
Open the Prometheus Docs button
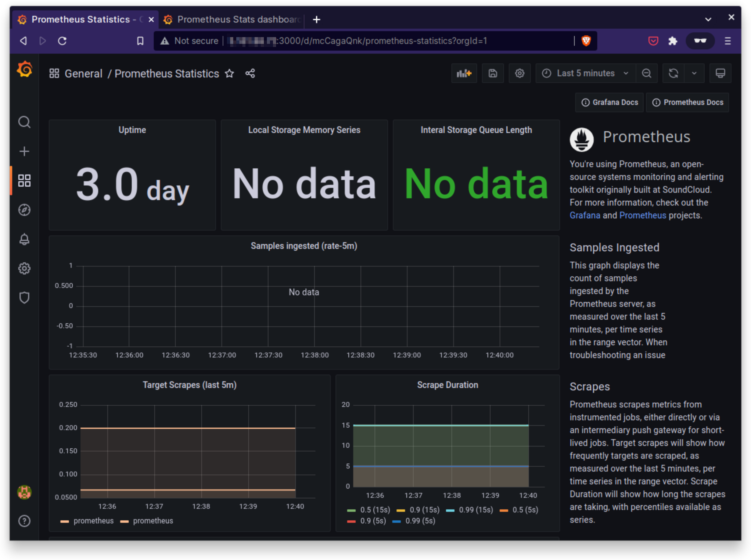tap(688, 102)
